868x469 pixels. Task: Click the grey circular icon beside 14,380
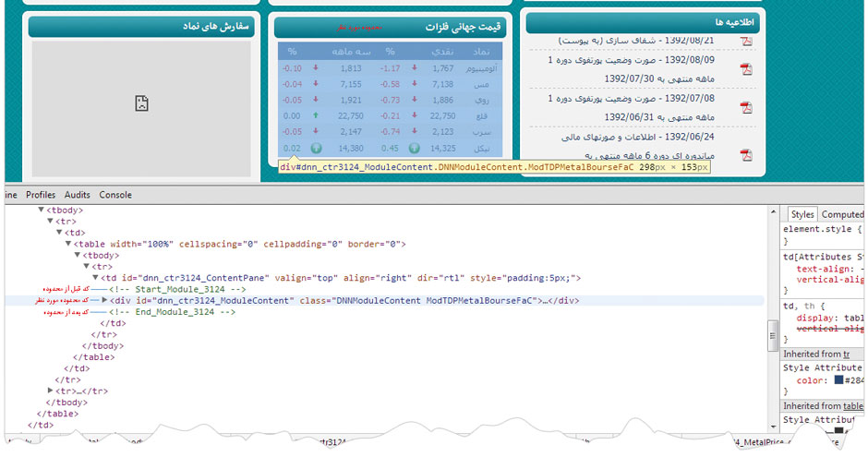pos(316,148)
